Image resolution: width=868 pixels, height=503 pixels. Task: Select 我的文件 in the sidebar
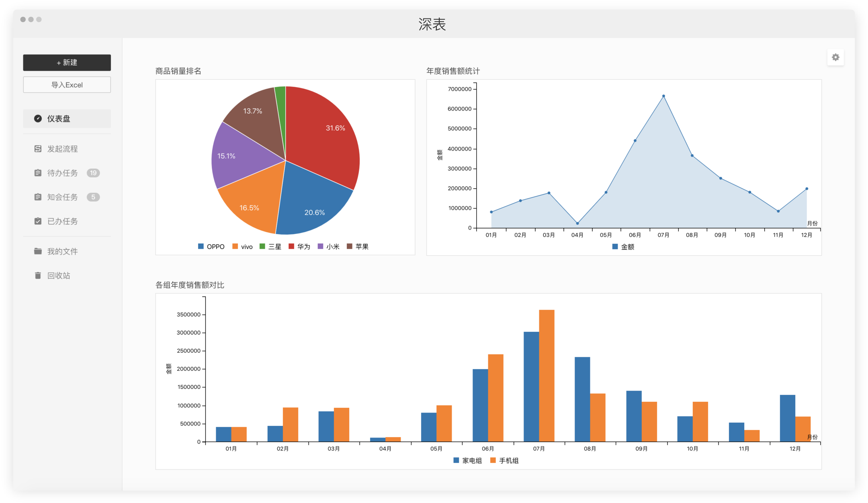pyautogui.click(x=62, y=251)
